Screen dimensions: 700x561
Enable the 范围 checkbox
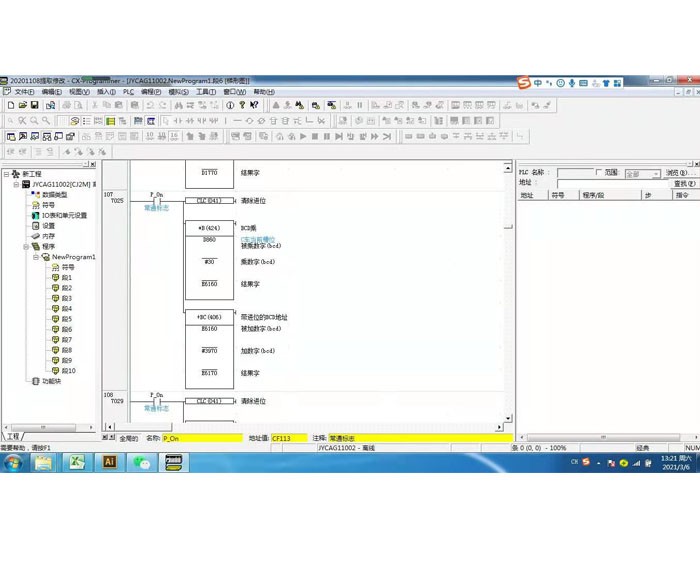pos(599,173)
